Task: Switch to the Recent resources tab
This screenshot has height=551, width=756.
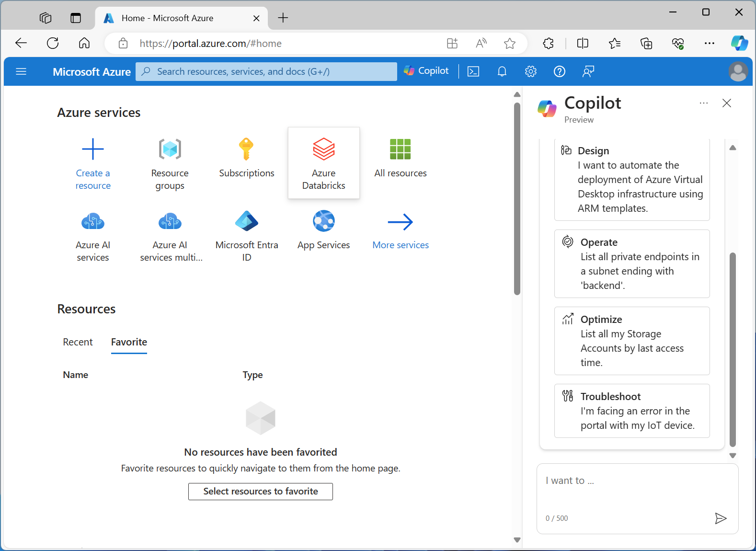Action: [78, 342]
